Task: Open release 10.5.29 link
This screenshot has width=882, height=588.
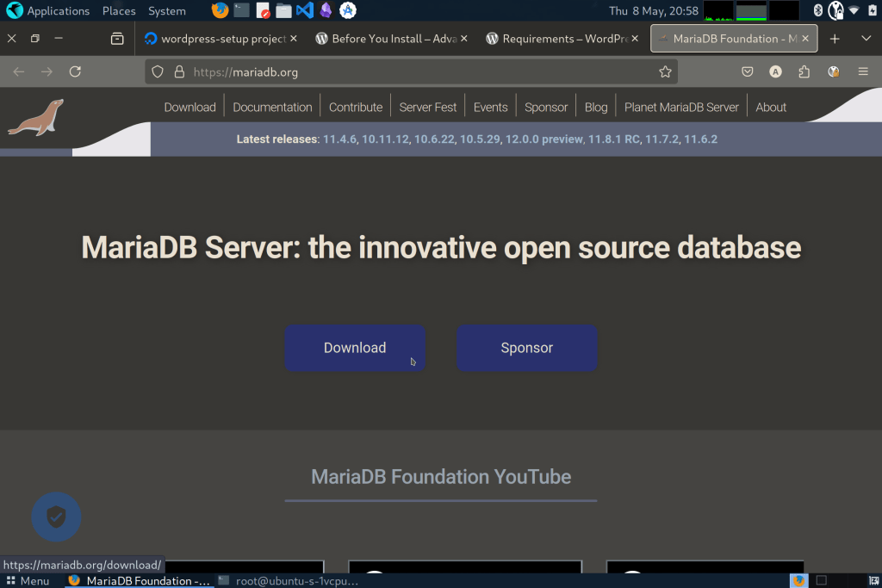Action: pos(480,139)
